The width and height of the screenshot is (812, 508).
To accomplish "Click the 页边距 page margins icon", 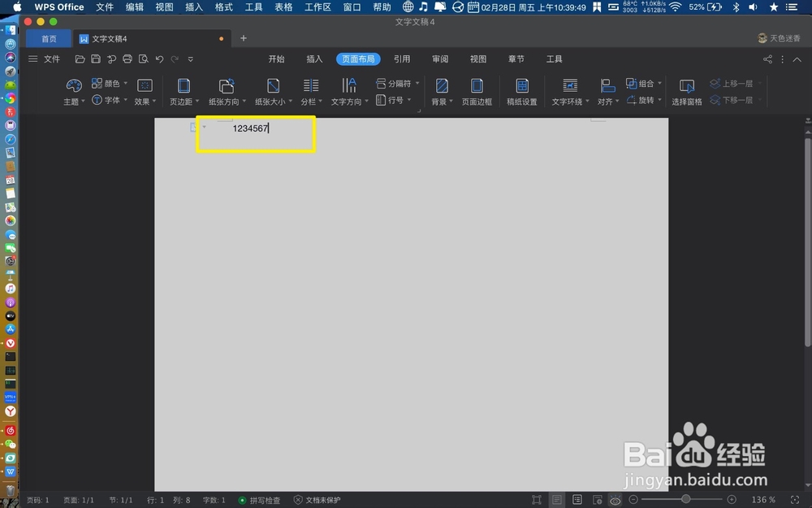I will [x=184, y=86].
